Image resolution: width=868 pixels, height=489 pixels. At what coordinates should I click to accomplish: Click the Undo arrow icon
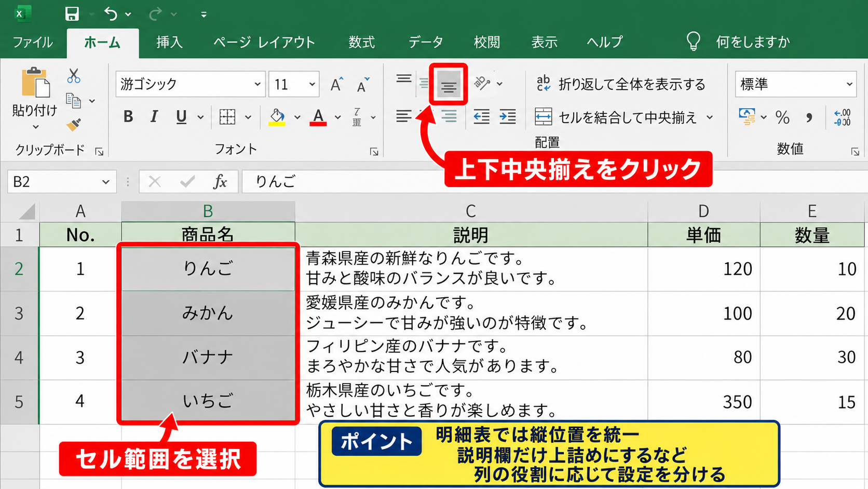tap(111, 14)
